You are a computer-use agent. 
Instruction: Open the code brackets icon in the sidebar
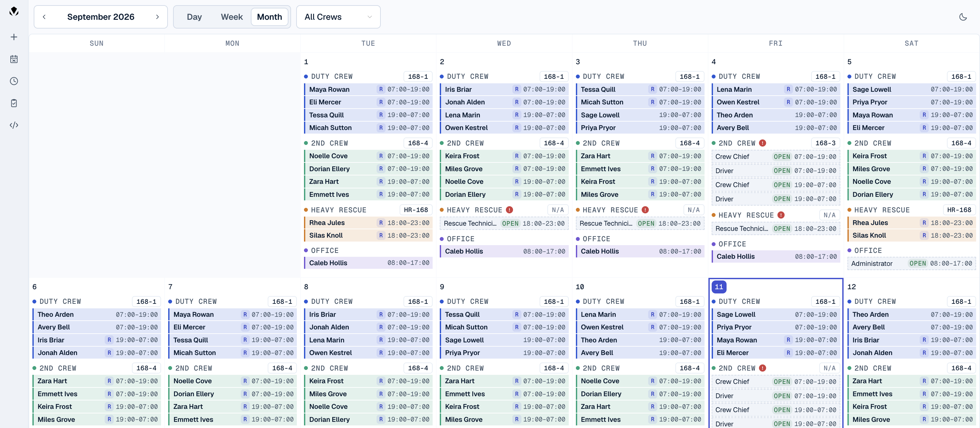coord(14,125)
